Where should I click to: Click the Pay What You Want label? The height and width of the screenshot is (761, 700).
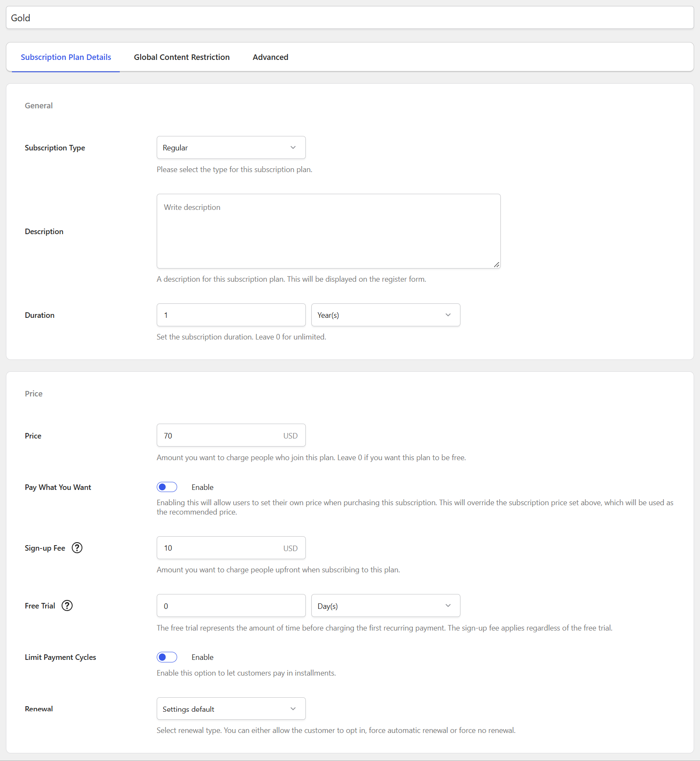(x=58, y=487)
